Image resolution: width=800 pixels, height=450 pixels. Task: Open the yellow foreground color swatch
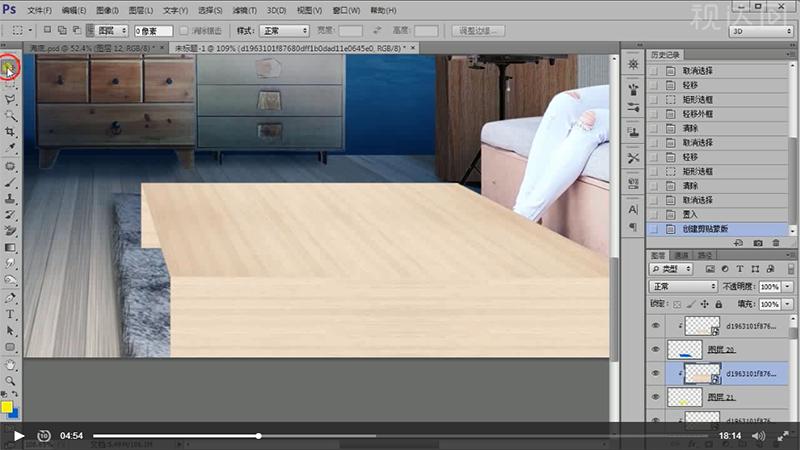pos(7,407)
